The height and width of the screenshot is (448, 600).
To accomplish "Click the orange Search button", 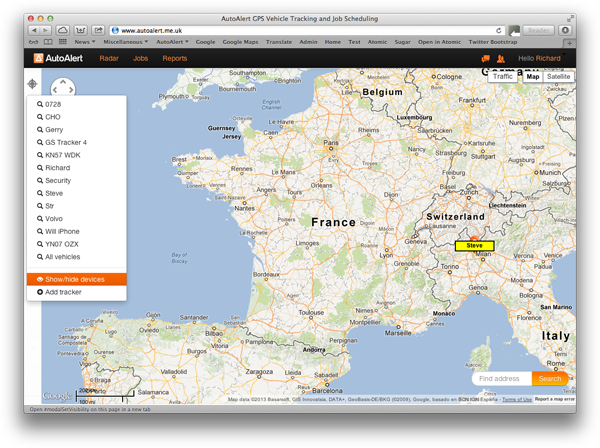I will (x=550, y=379).
